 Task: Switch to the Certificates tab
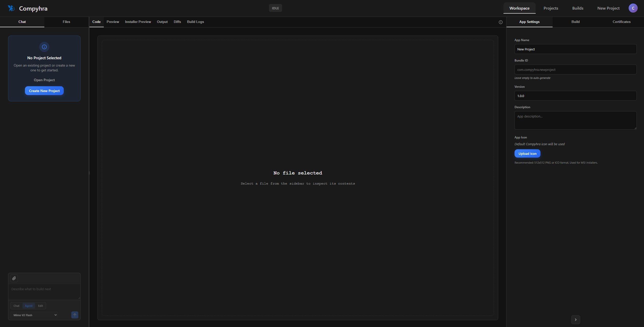(621, 22)
